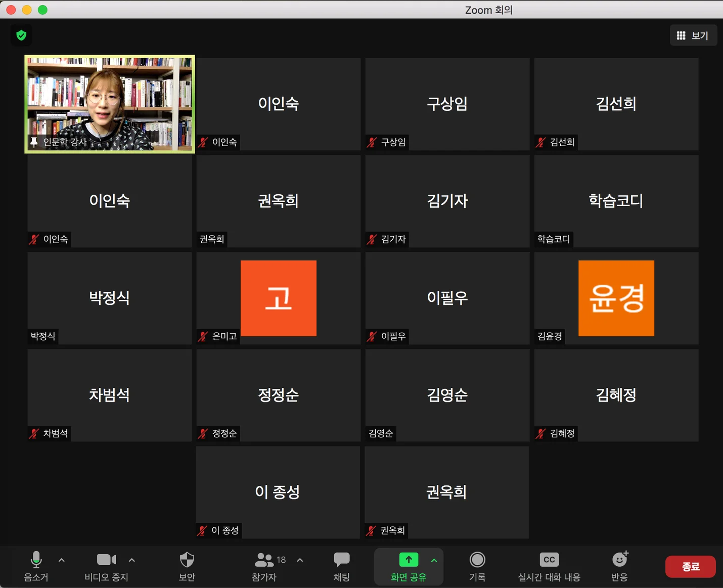Click the green encryption shield icon
The width and height of the screenshot is (723, 588).
point(21,35)
